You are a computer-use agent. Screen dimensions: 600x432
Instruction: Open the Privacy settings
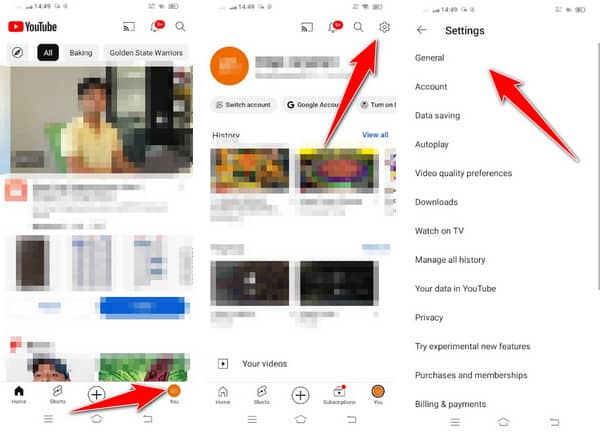point(429,318)
